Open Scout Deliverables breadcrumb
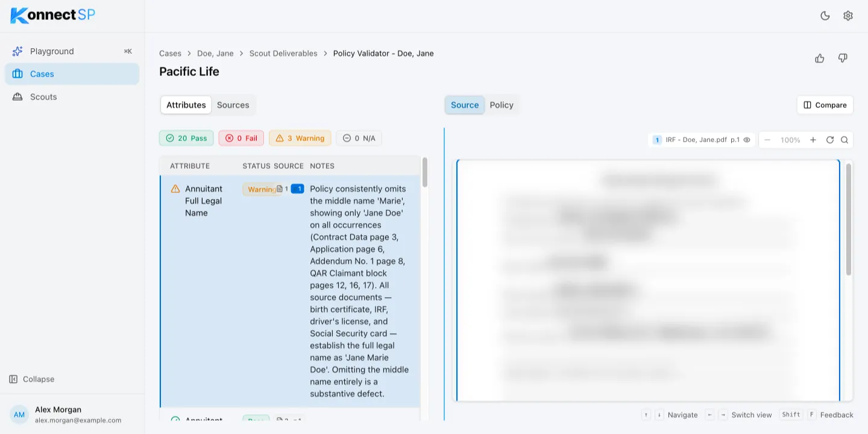The width and height of the screenshot is (868, 434). click(283, 54)
